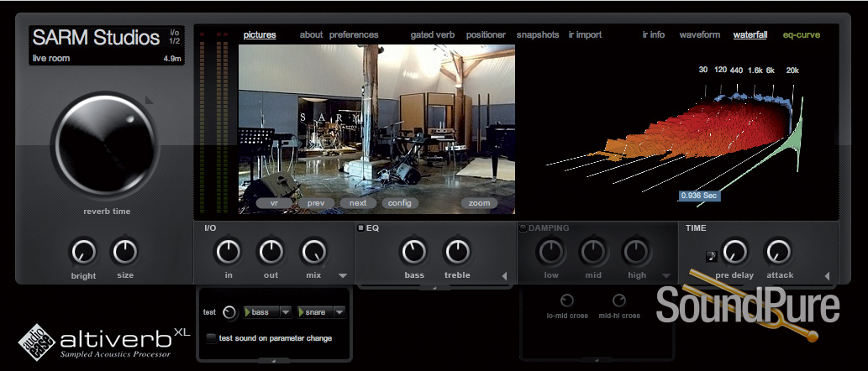
Task: Click the EQ treble knob
Action: tap(457, 252)
